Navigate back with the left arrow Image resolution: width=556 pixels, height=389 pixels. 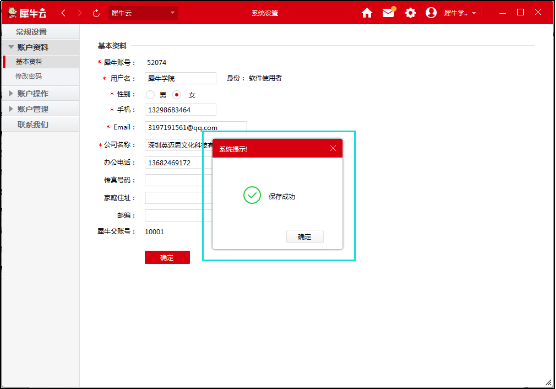click(x=63, y=13)
